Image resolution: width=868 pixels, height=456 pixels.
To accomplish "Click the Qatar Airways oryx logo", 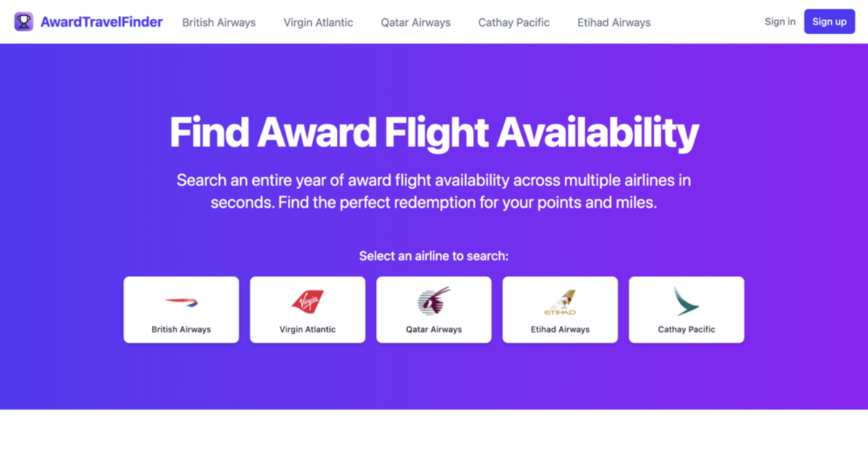I will click(433, 301).
